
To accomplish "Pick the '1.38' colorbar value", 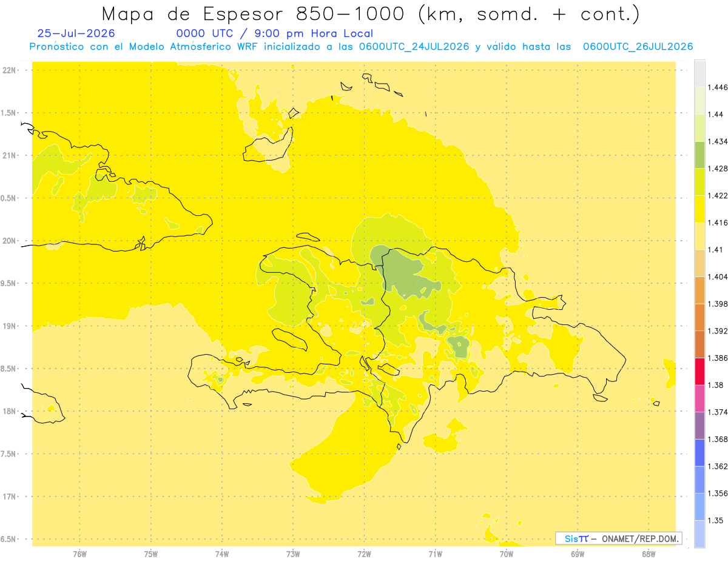I will point(716,385).
